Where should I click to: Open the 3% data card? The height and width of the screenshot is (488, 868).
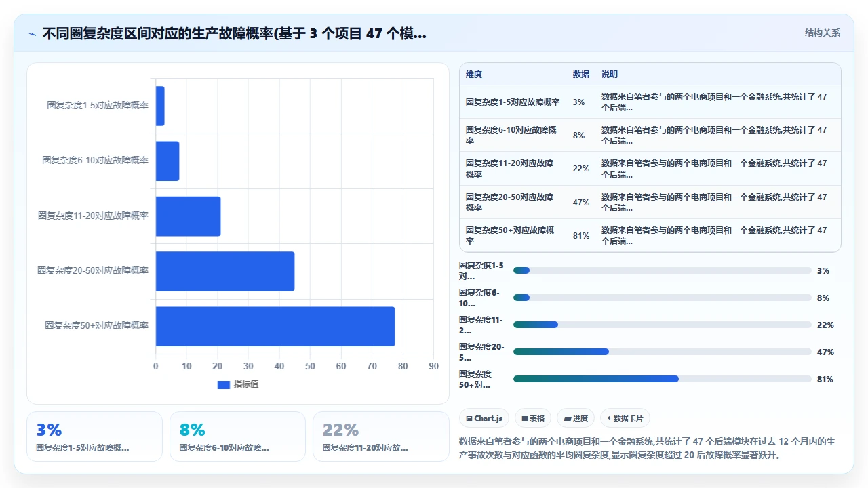coord(94,436)
